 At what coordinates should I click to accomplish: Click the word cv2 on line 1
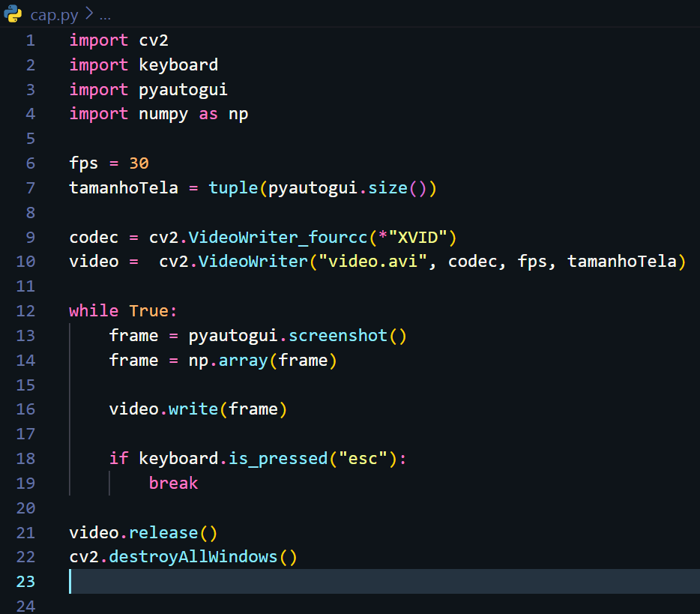(154, 40)
